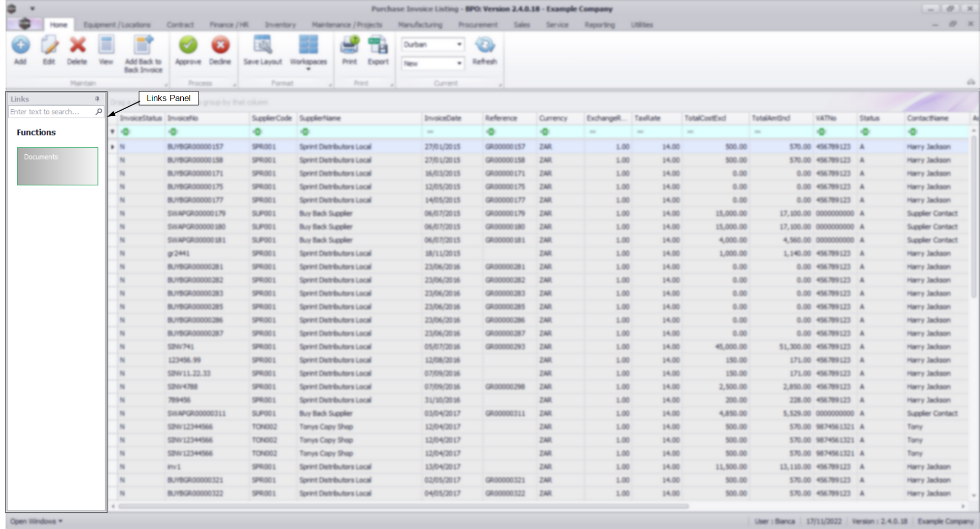Click the Export icon
980x529 pixels.
(378, 50)
